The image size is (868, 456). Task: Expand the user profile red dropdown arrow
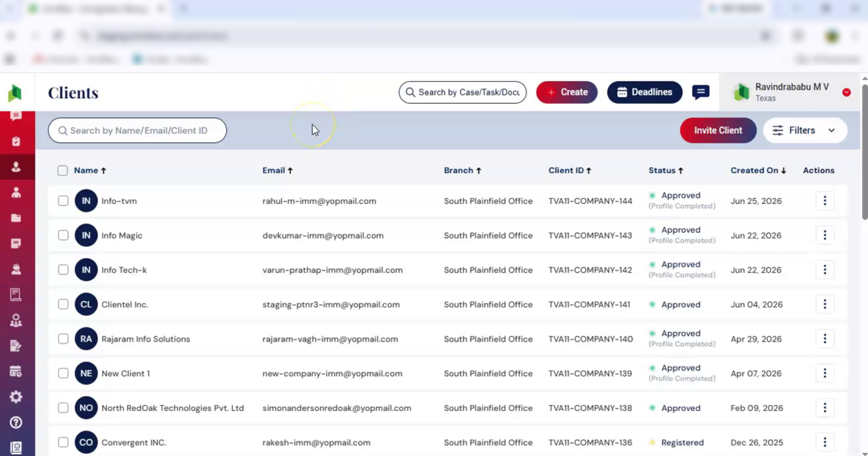[846, 92]
